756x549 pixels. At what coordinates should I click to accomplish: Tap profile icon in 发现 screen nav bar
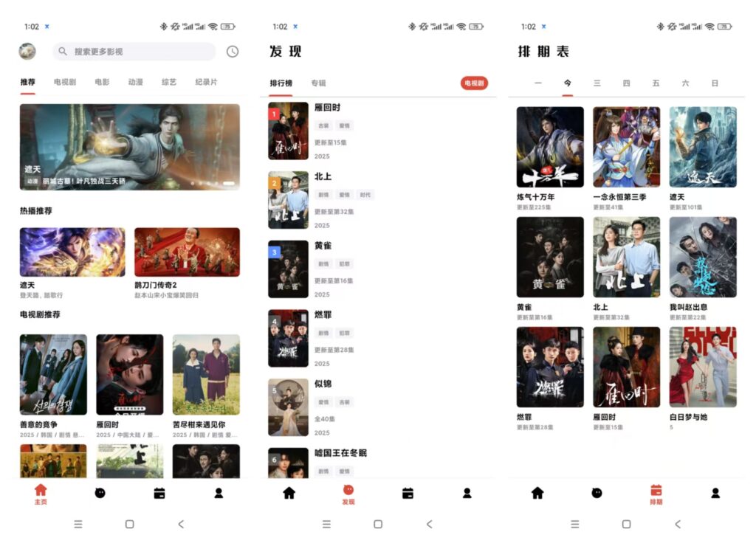(x=467, y=493)
